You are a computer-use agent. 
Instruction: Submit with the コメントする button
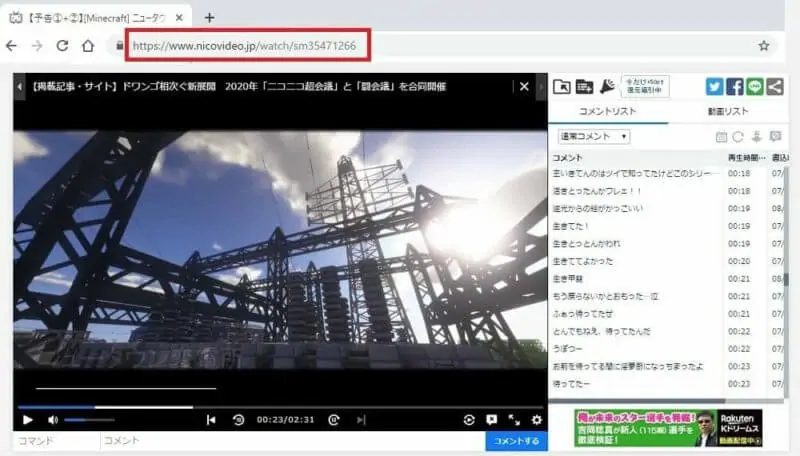tap(516, 441)
